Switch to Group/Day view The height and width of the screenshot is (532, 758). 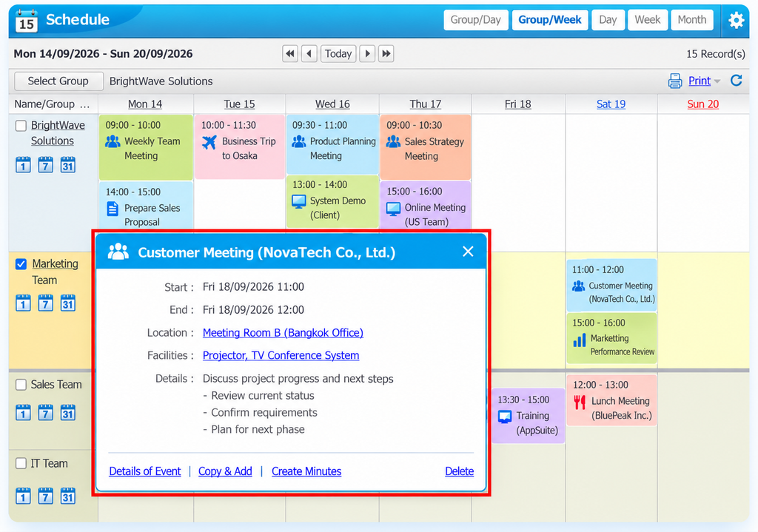(x=476, y=20)
